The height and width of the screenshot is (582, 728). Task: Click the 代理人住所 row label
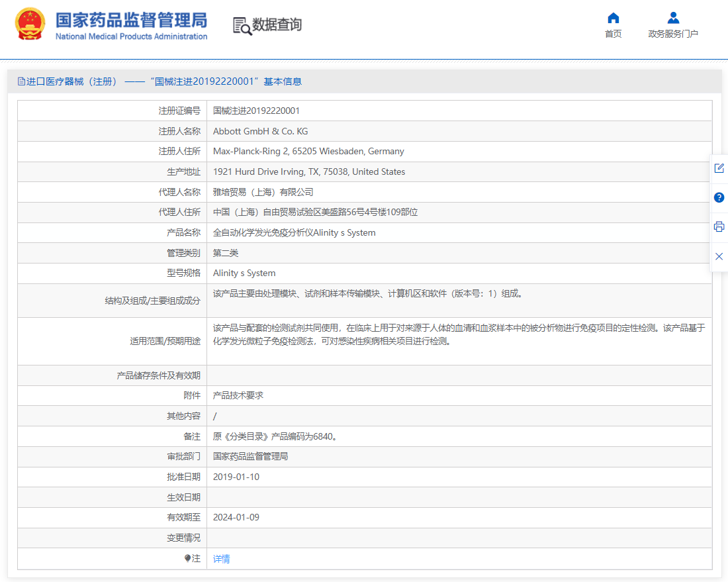179,213
